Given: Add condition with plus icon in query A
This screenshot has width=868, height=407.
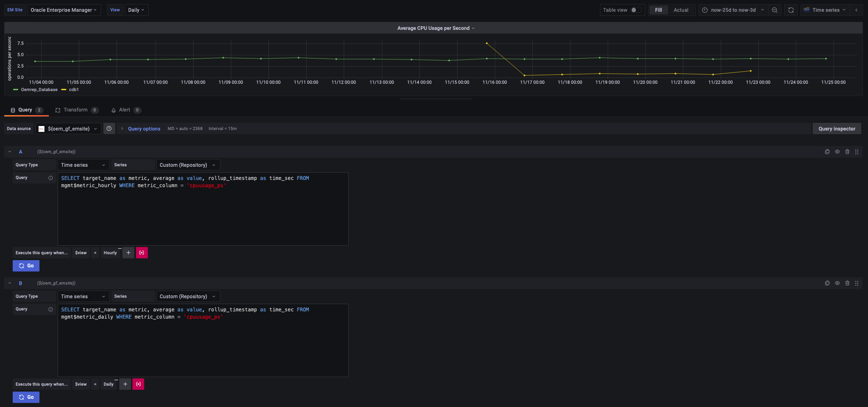Looking at the screenshot, I should coord(128,253).
